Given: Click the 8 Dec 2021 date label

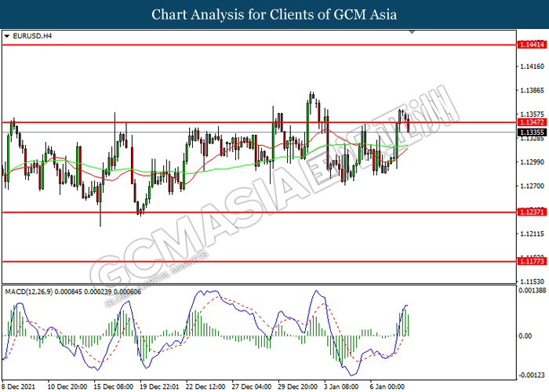Looking at the screenshot, I should (19, 387).
